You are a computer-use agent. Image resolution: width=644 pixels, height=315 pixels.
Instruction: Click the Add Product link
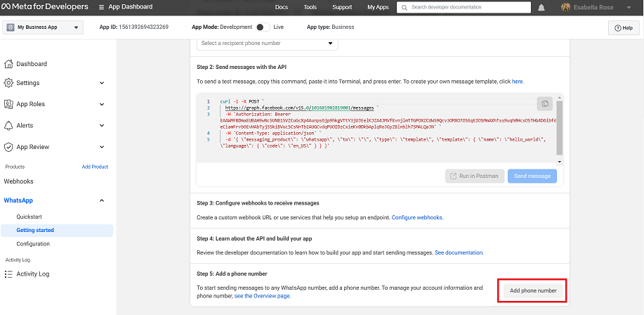click(x=95, y=167)
